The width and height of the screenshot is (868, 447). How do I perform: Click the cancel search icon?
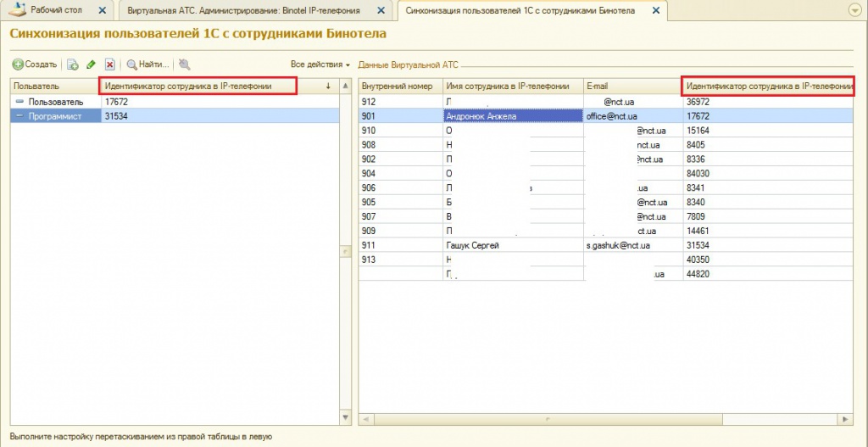(184, 64)
